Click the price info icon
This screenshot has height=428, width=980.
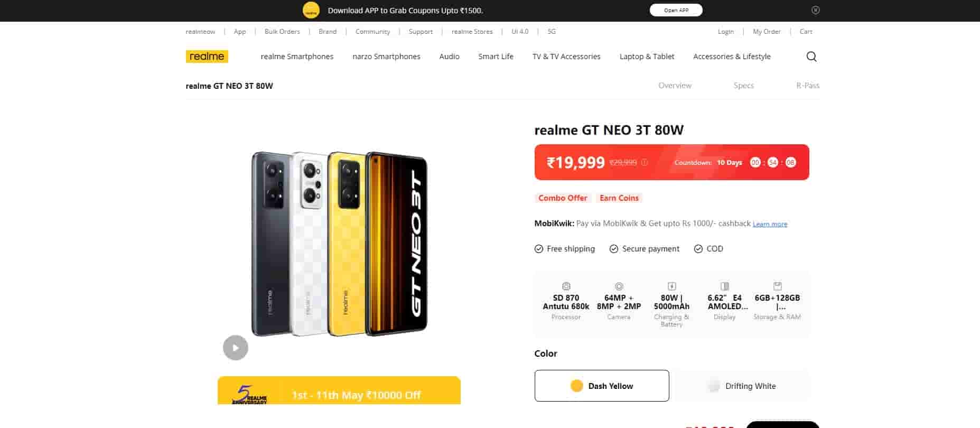coord(645,163)
